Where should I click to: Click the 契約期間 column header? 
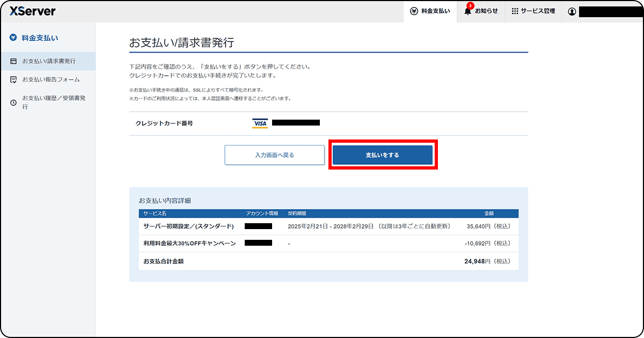pos(297,213)
